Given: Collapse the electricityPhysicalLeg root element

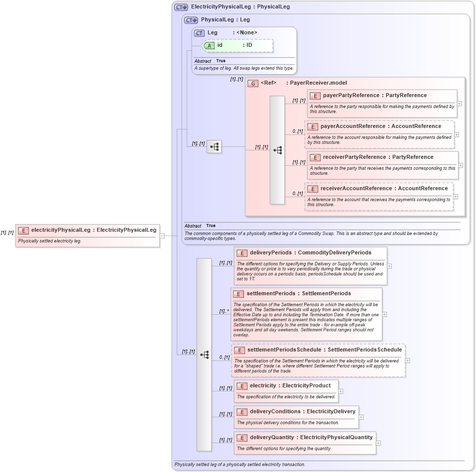Looking at the screenshot, I should tap(162, 236).
